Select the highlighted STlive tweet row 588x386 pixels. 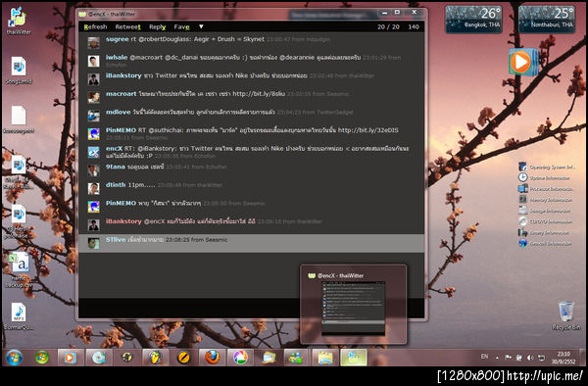click(251, 243)
